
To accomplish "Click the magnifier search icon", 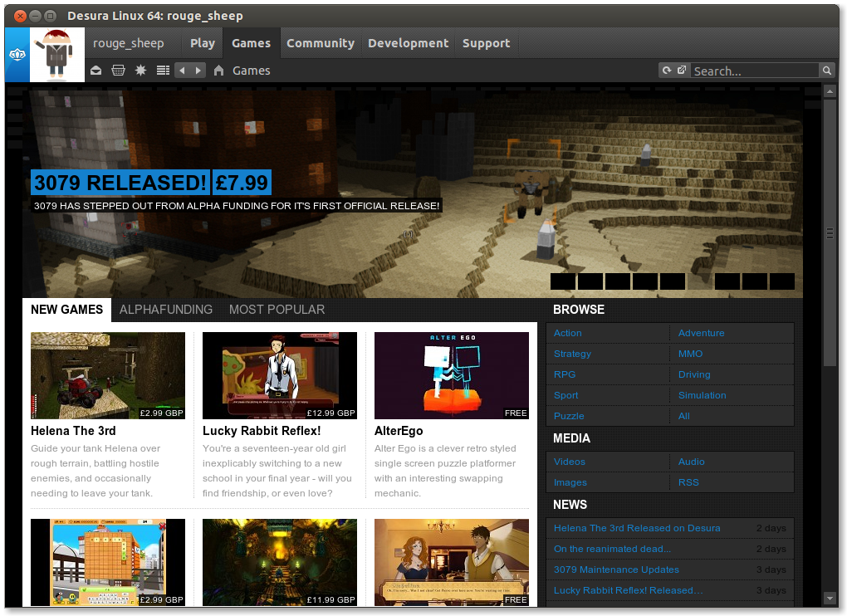I will (826, 71).
